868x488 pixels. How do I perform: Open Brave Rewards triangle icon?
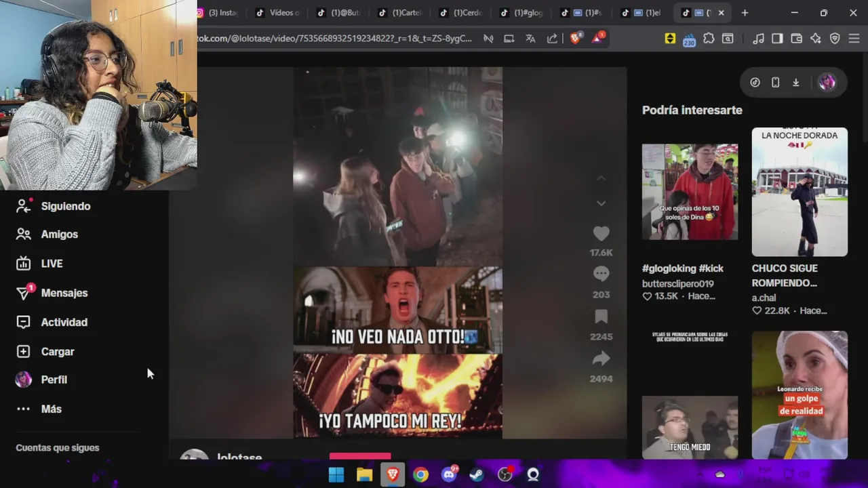coord(597,39)
